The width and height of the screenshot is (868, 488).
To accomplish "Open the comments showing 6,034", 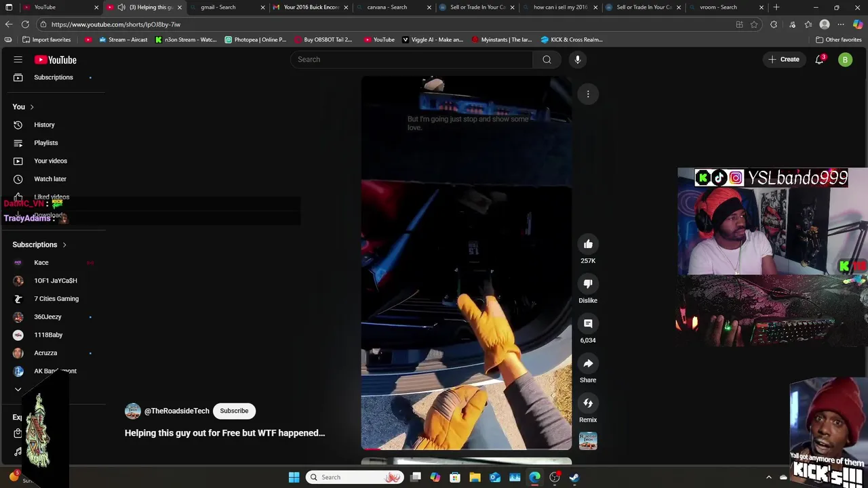I will tap(588, 324).
